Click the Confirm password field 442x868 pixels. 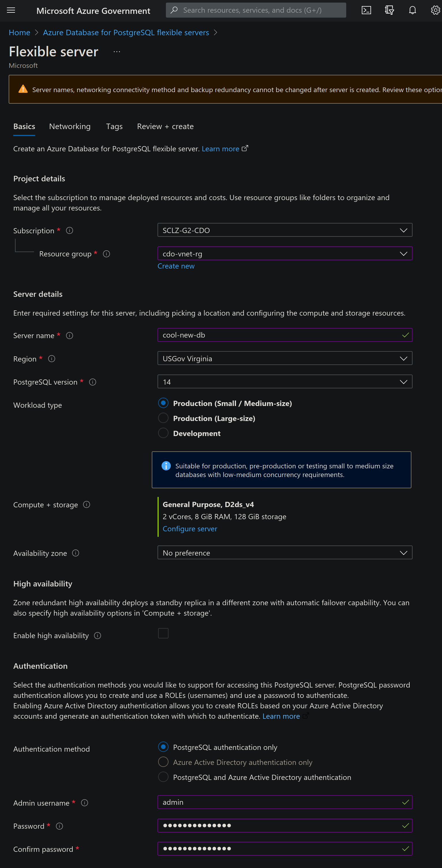click(285, 849)
